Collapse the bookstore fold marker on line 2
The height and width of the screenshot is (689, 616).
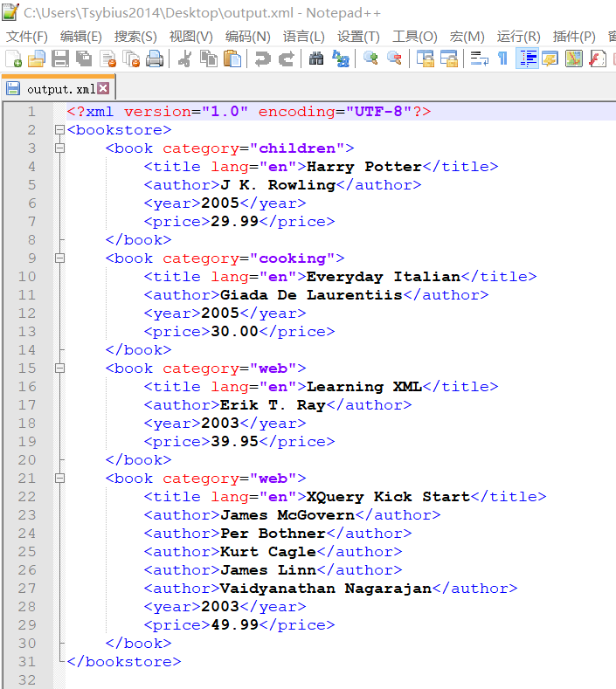coord(59,129)
